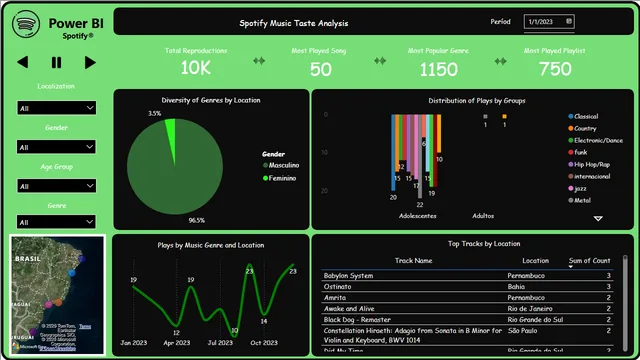
Task: Click the gray Metal bar valued 22
Action: pyautogui.click(x=420, y=156)
